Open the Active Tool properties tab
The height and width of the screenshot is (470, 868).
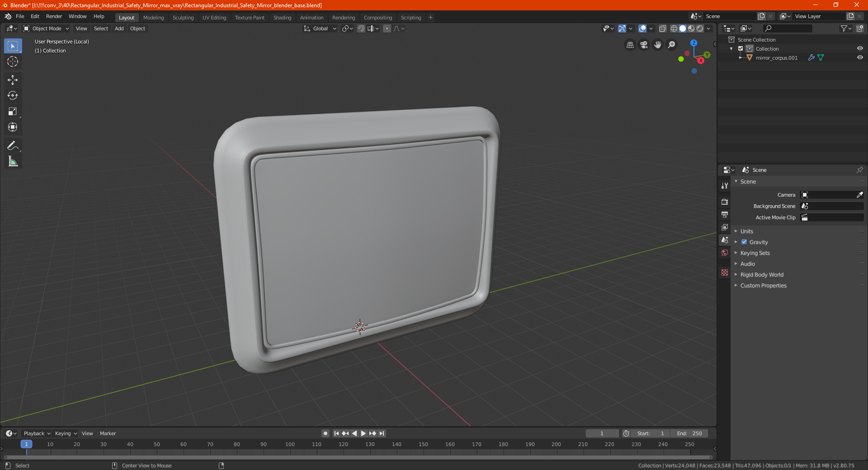click(x=725, y=185)
